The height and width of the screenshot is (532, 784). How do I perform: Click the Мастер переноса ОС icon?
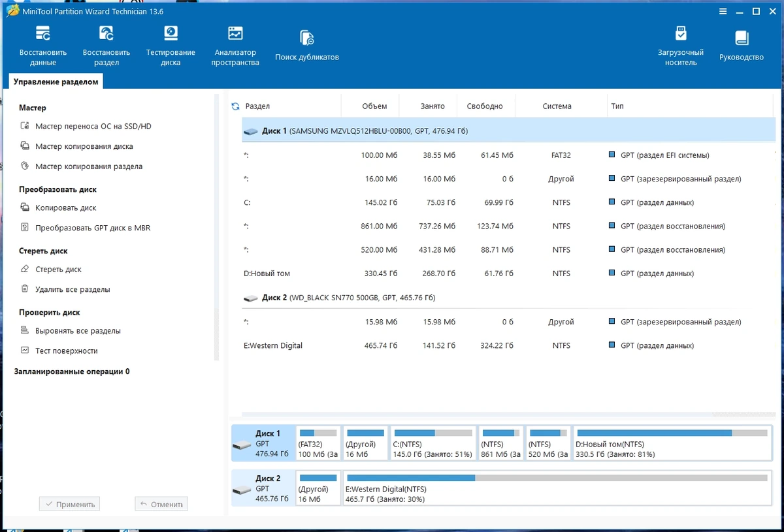[25, 126]
